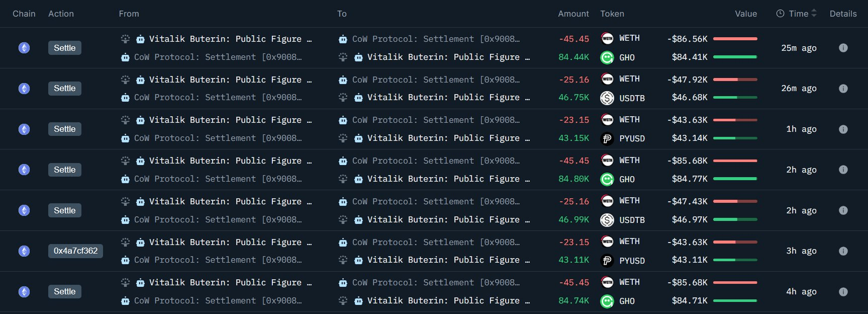
Task: Open the 0x4a7cf362 action badge
Action: (x=75, y=251)
